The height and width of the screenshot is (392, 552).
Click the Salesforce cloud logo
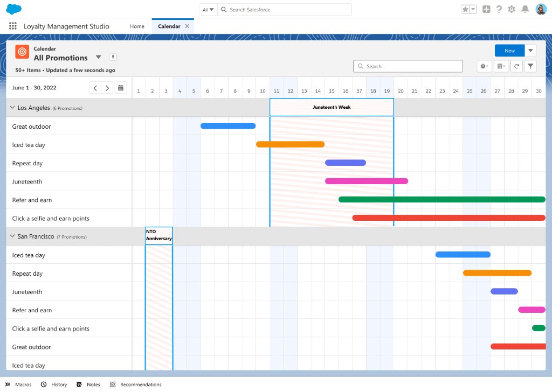point(13,9)
